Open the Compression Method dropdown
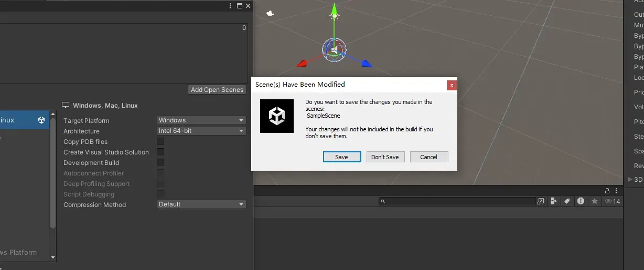This screenshot has width=644, height=270. [x=201, y=204]
